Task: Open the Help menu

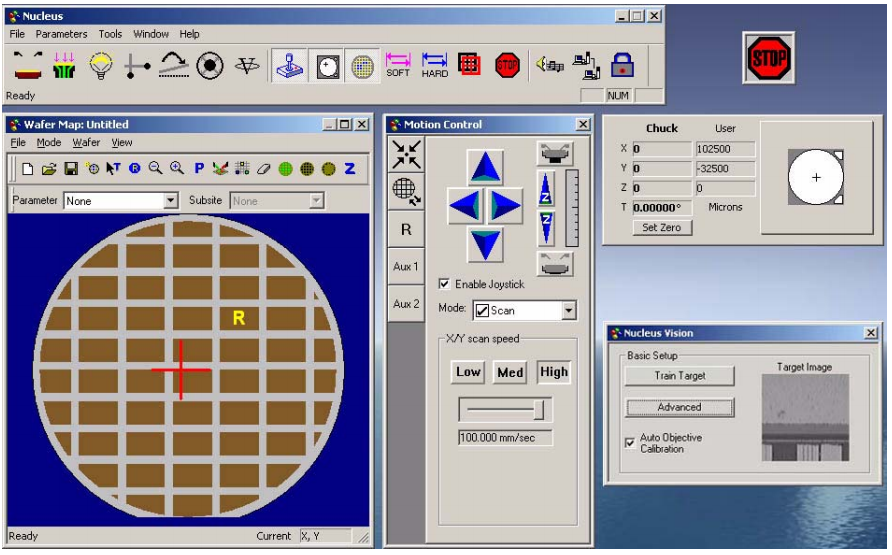Action: (x=189, y=34)
